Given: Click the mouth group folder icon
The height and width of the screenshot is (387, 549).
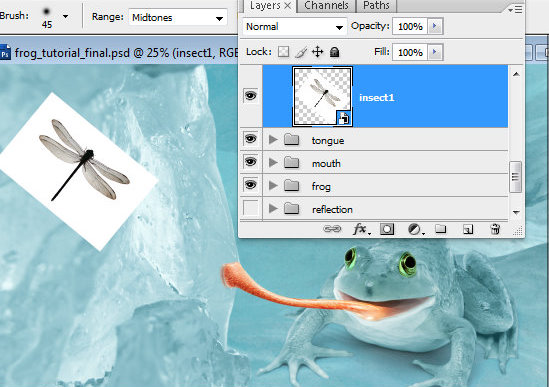Looking at the screenshot, I should (291, 163).
